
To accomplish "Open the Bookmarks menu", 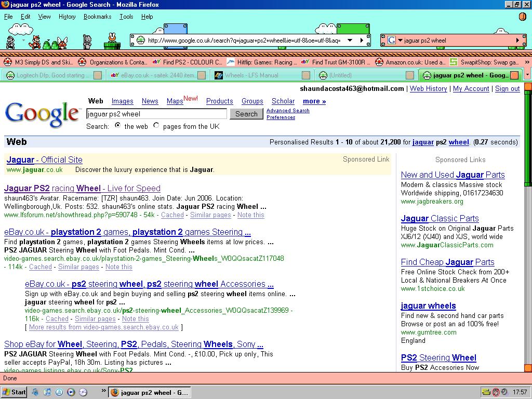I will (x=97, y=17).
